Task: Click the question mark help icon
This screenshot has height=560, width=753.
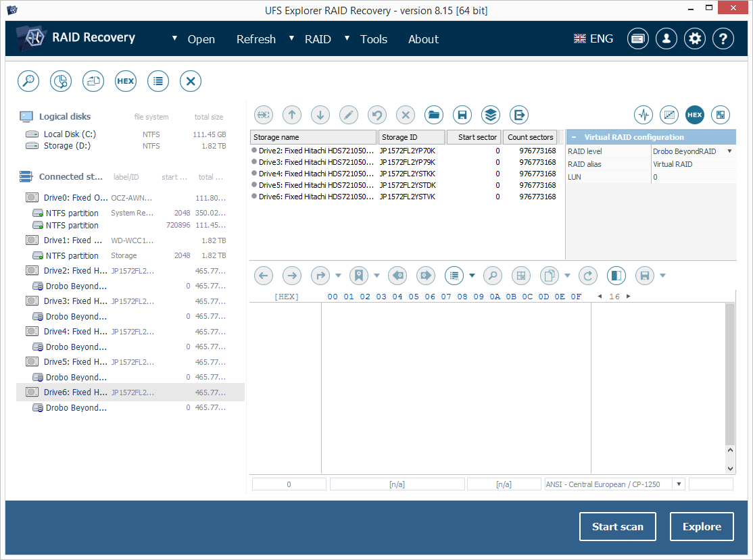Action: pos(723,39)
